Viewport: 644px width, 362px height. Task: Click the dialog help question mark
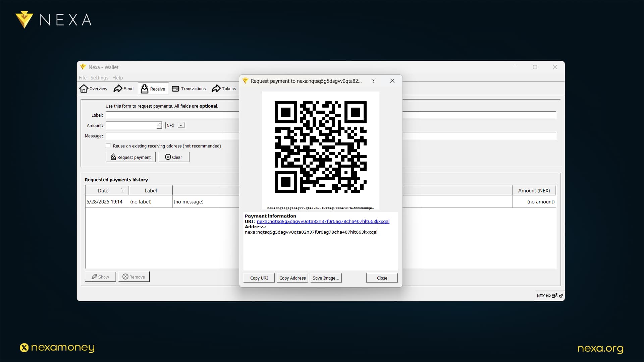tap(373, 81)
